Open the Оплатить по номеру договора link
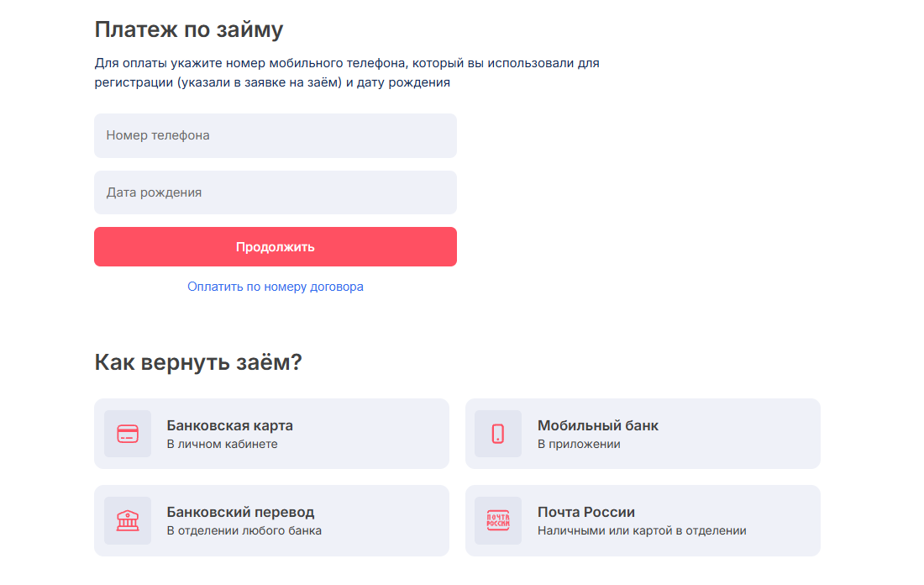This screenshot has width=924, height=585. coord(276,287)
